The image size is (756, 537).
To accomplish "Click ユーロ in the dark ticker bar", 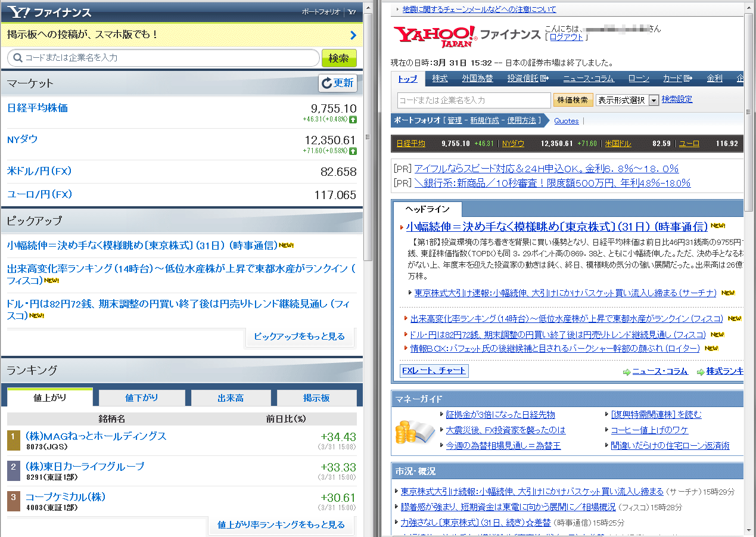I will pos(689,144).
